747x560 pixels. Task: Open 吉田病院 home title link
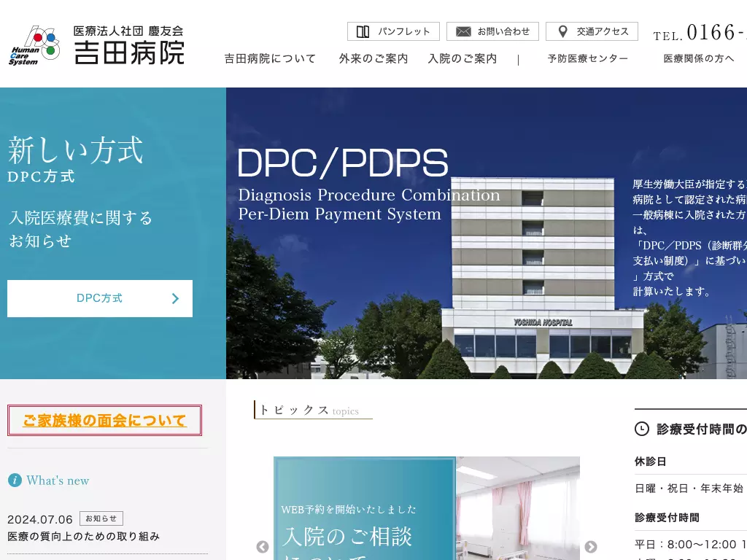pos(128,45)
